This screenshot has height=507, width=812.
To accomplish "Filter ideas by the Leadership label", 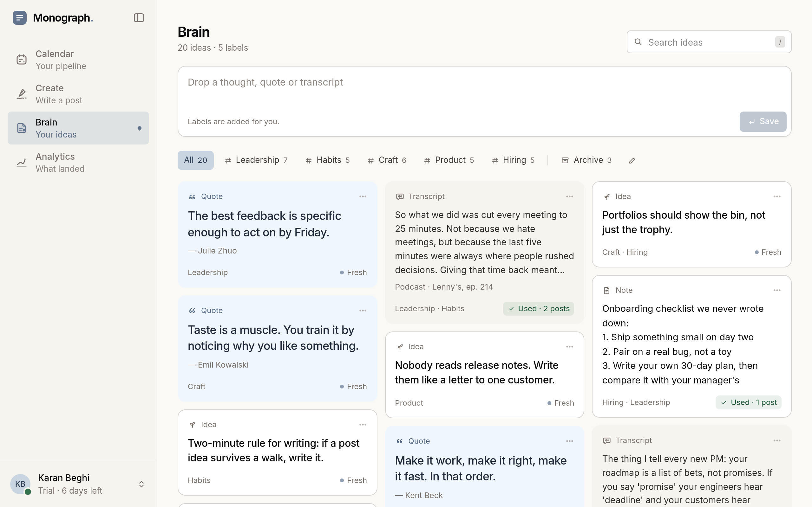I will click(256, 160).
